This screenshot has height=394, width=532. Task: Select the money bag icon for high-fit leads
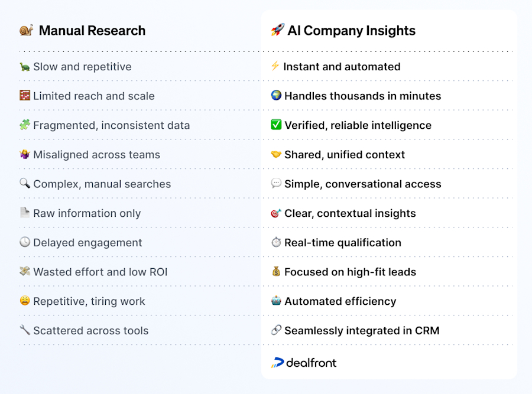pyautogui.click(x=276, y=271)
